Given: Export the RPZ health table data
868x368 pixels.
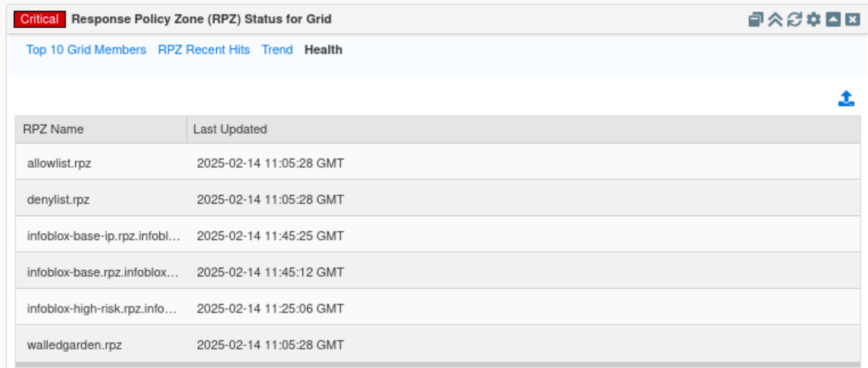Looking at the screenshot, I should point(846,99).
